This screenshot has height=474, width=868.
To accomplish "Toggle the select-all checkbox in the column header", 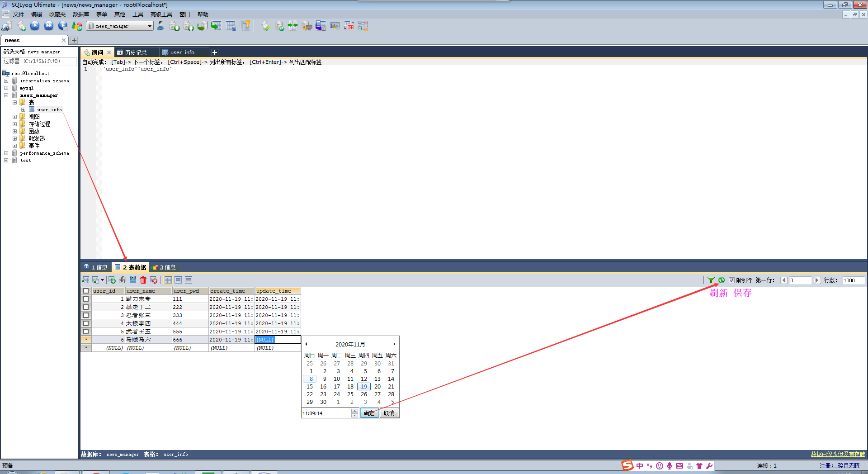I will [86, 291].
